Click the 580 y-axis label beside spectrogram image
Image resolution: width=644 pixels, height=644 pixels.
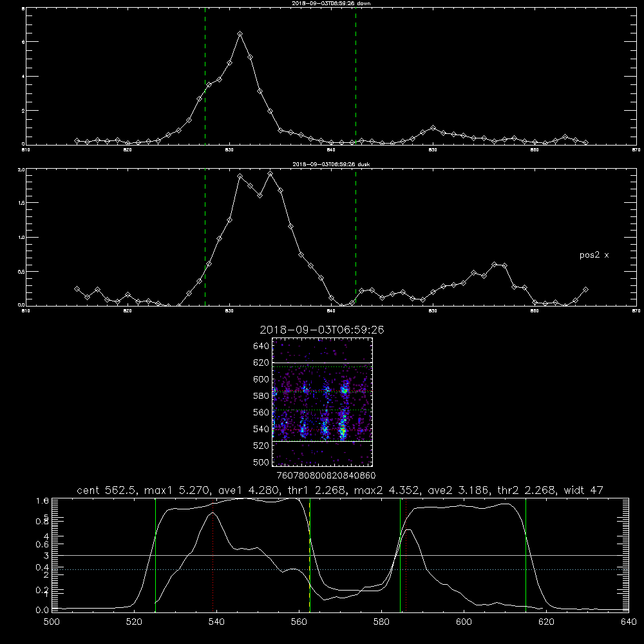point(261,396)
